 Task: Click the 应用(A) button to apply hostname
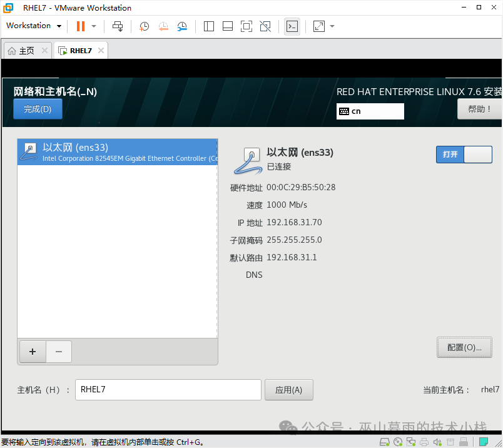(288, 389)
